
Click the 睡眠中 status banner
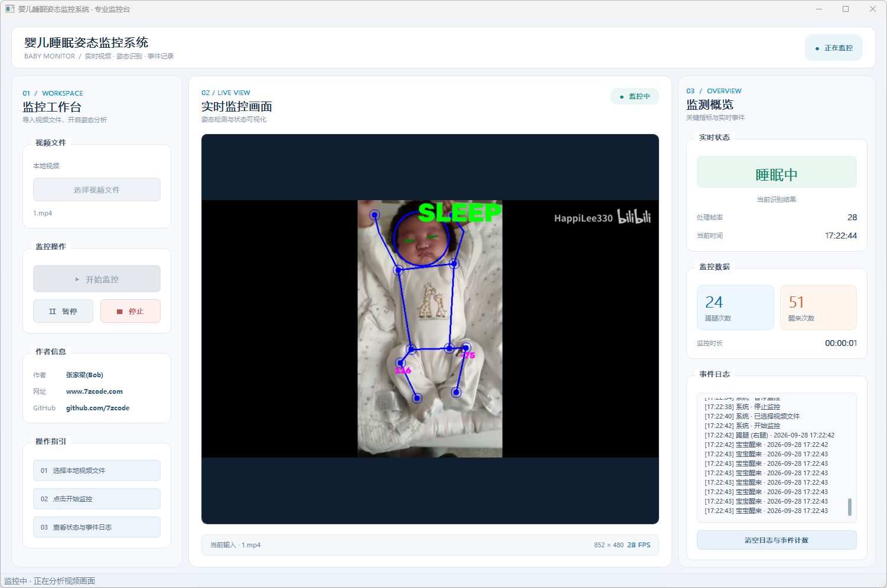[x=777, y=172]
